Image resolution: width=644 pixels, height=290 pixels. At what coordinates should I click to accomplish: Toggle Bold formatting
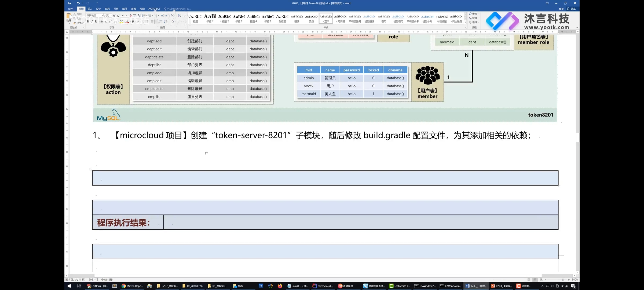coord(88,21)
